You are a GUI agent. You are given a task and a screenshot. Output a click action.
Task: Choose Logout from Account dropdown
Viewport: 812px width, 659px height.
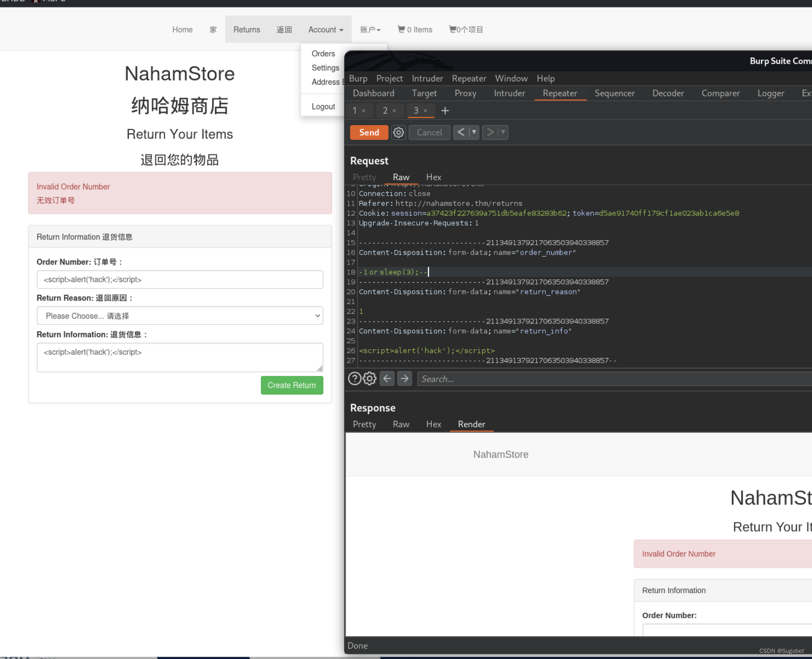pos(324,107)
